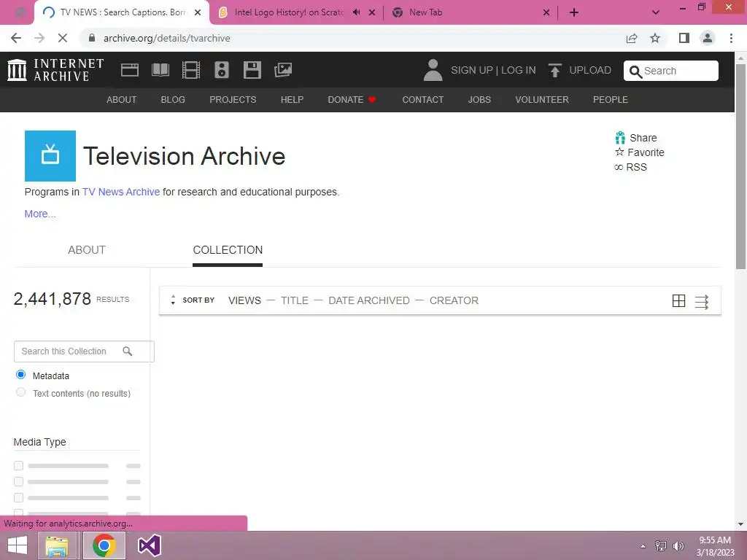Open the Web (Wayback) icon in the navbar
747x560 pixels.
click(x=130, y=70)
